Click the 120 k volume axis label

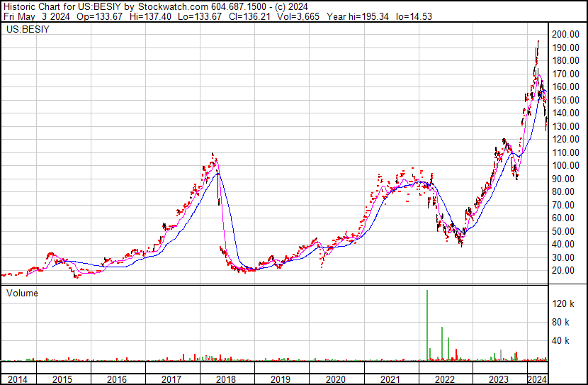pos(563,303)
